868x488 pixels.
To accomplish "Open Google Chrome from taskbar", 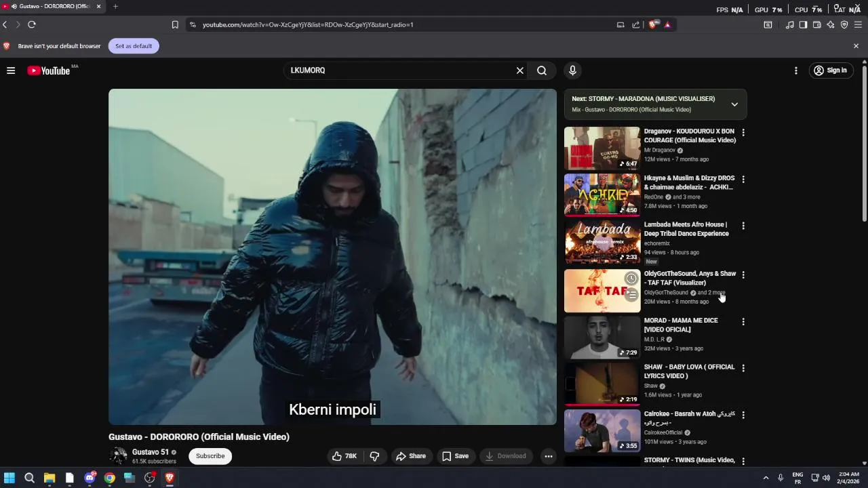I will [109, 478].
